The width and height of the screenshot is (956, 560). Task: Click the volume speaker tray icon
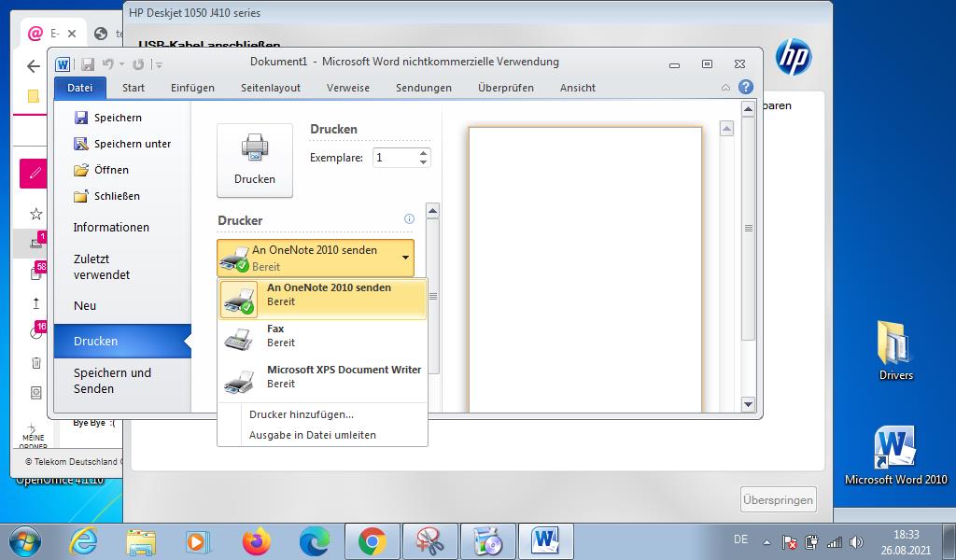(x=856, y=541)
